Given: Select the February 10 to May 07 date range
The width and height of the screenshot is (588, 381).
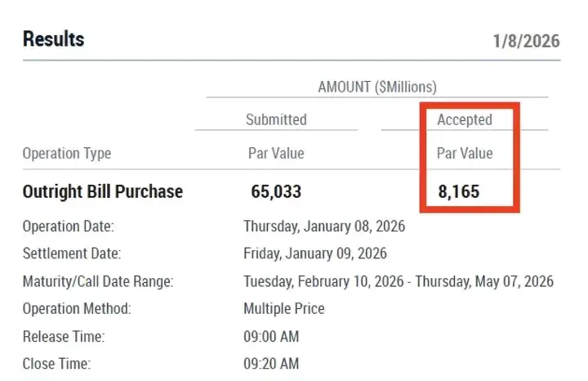Looking at the screenshot, I should click(x=399, y=282).
